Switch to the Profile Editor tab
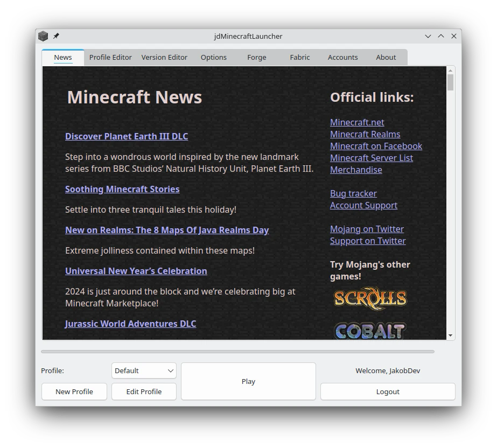The image size is (497, 448). pos(110,58)
